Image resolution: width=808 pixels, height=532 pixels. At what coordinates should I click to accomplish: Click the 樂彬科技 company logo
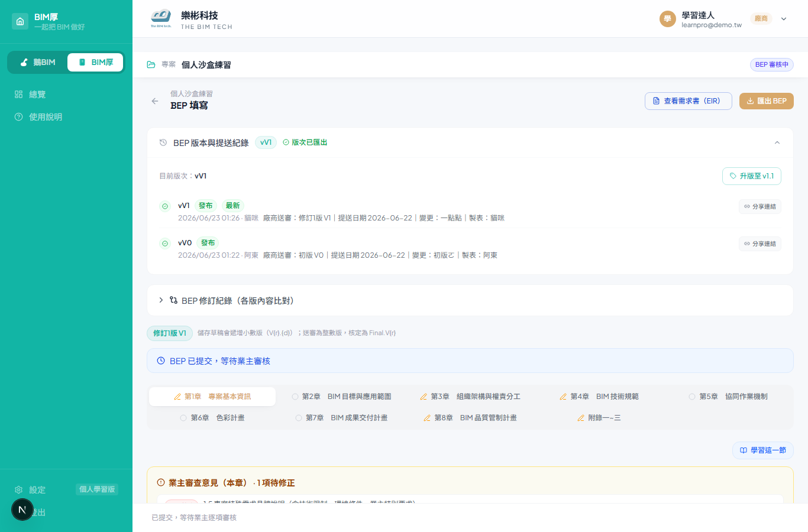pos(161,19)
